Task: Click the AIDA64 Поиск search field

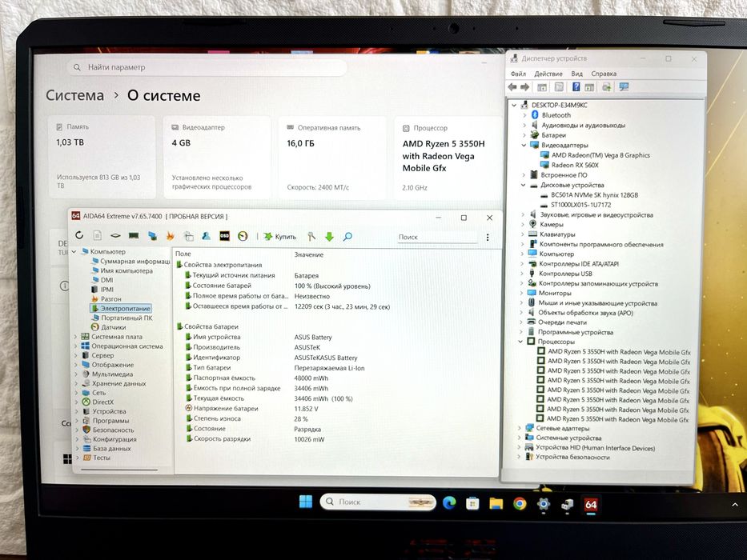Action: [437, 237]
